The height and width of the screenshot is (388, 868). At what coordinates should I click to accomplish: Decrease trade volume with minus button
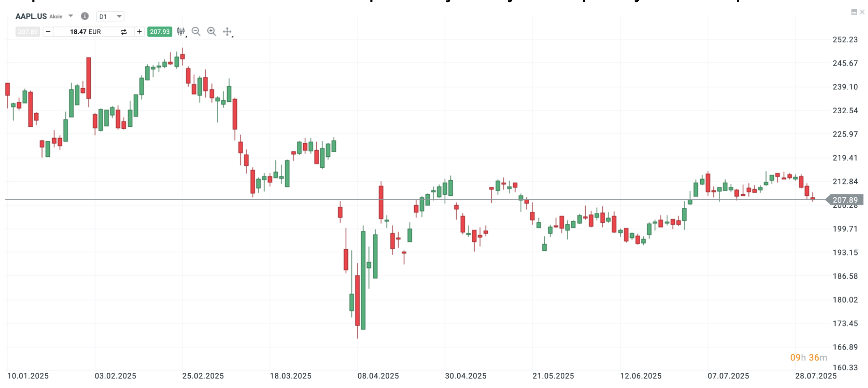click(x=48, y=32)
